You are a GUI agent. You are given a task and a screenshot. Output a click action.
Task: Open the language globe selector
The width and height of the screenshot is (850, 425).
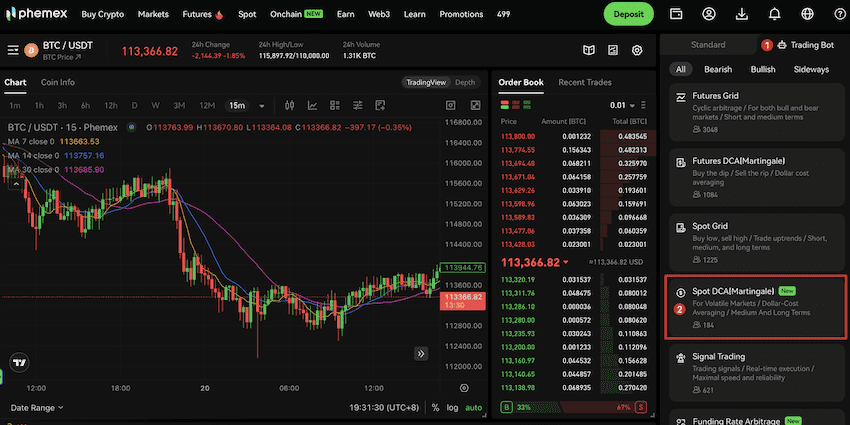(x=808, y=14)
